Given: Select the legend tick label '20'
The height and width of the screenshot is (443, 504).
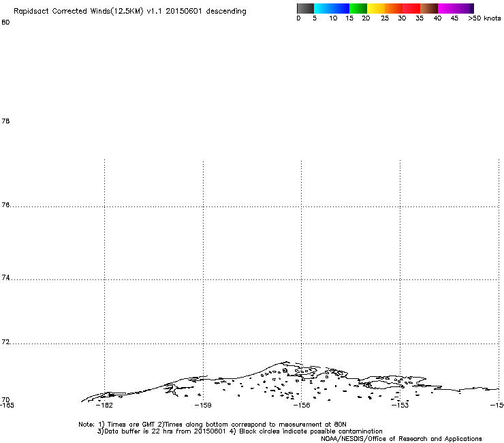Looking at the screenshot, I should click(366, 18).
